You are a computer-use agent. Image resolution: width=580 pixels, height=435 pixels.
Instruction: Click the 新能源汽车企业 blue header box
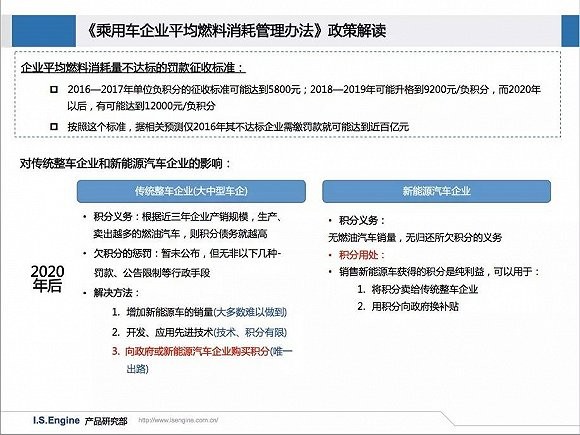436,191
